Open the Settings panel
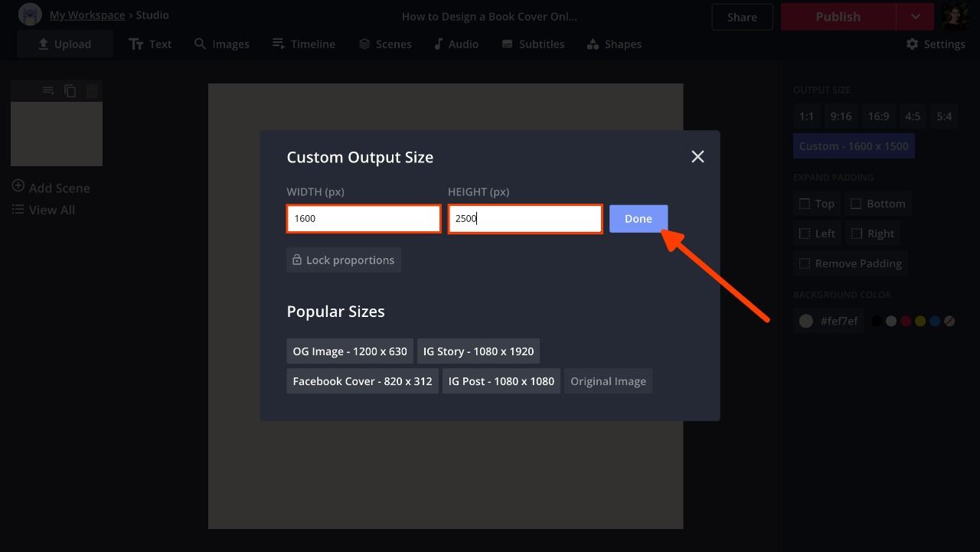The height and width of the screenshot is (552, 980). coord(936,44)
